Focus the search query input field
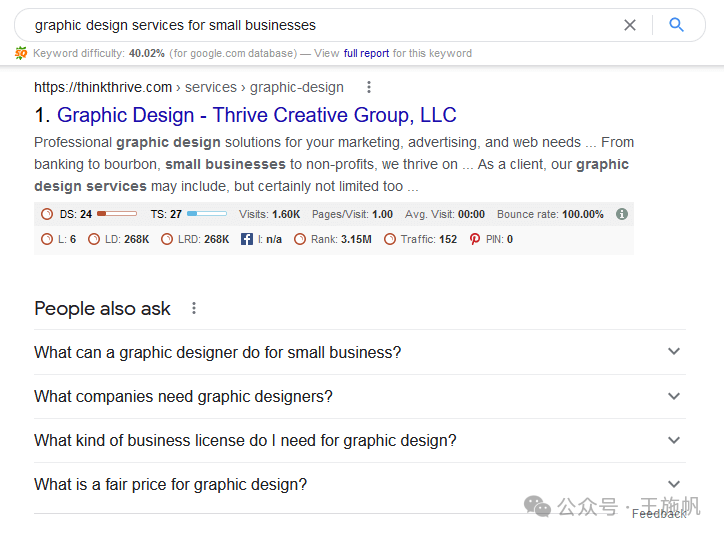 [x=323, y=25]
